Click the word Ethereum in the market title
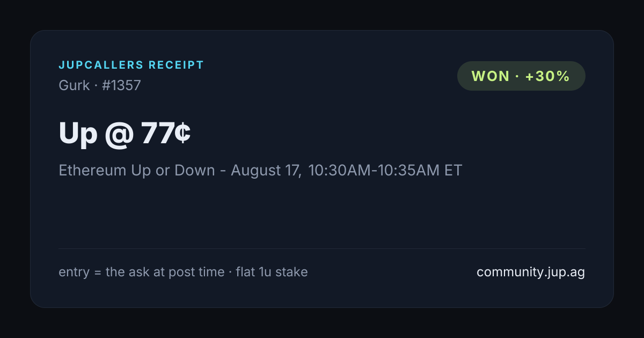The image size is (644, 338). tap(93, 171)
